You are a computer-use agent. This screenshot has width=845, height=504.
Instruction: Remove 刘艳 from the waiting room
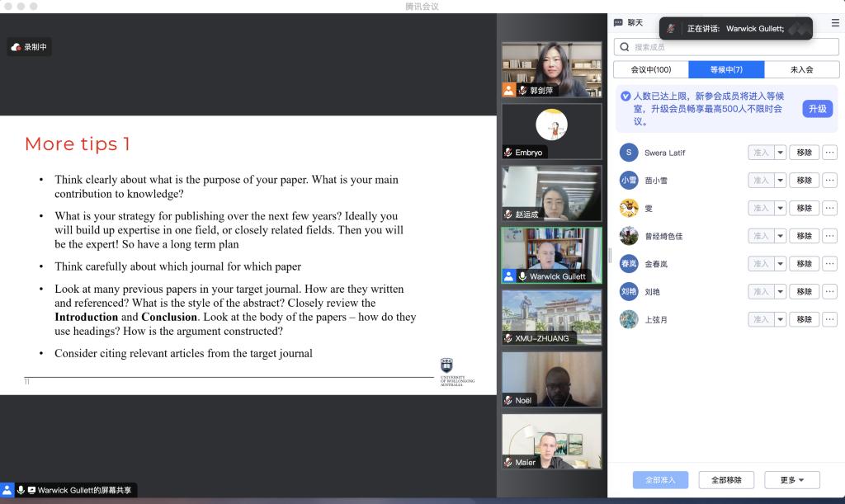coord(805,292)
